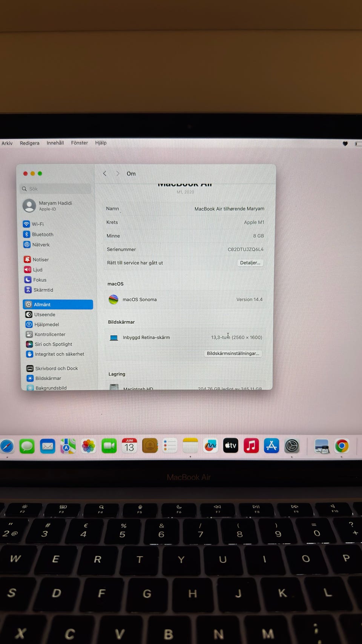Launch Safari from the Dock
This screenshot has height=644, width=362.
7,446
